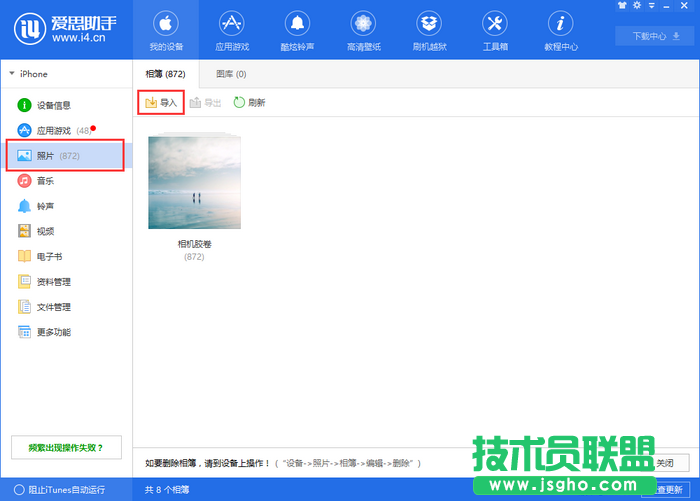Select 照片 (872) in the sidebar

pyautogui.click(x=67, y=155)
